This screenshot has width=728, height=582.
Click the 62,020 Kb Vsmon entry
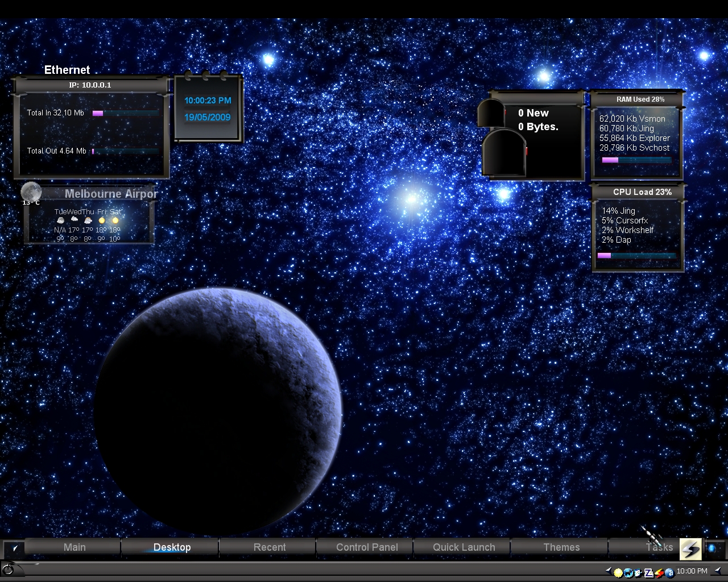click(632, 119)
